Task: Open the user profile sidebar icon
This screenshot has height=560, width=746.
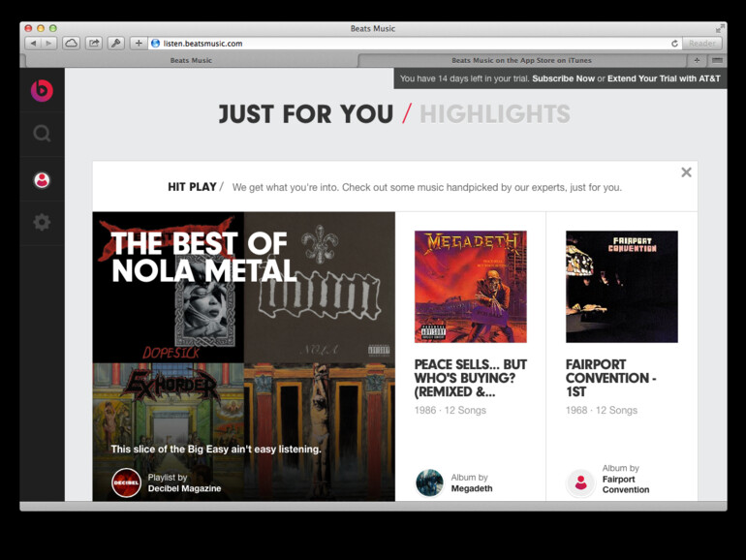Action: (42, 180)
